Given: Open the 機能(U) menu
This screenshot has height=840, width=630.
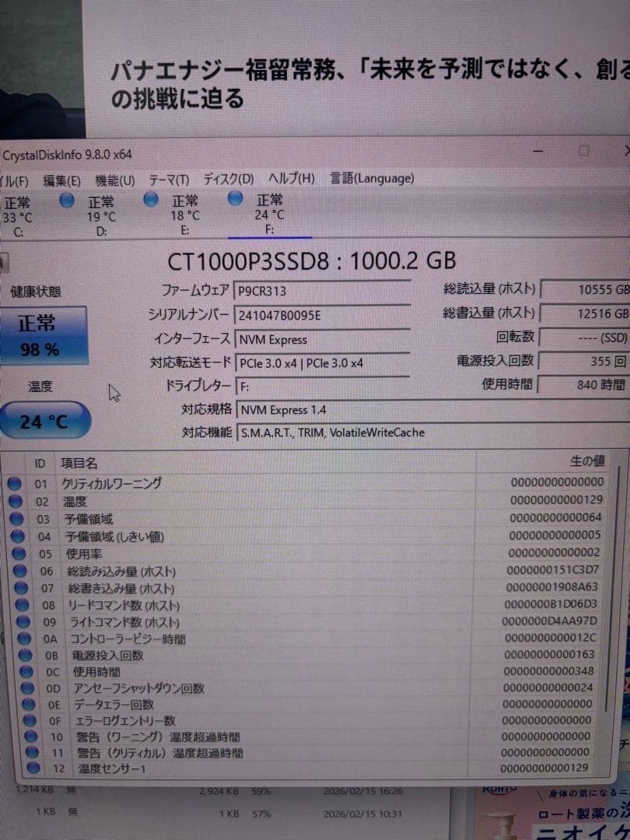Looking at the screenshot, I should (114, 180).
